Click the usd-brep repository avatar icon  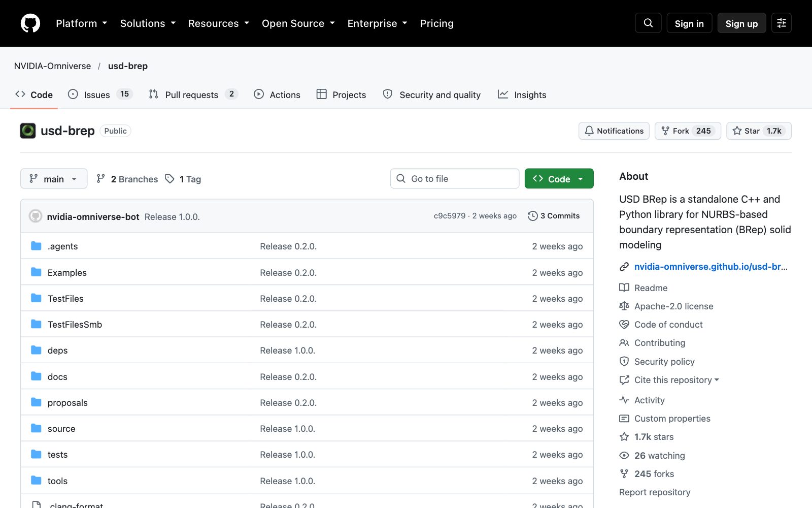click(28, 131)
